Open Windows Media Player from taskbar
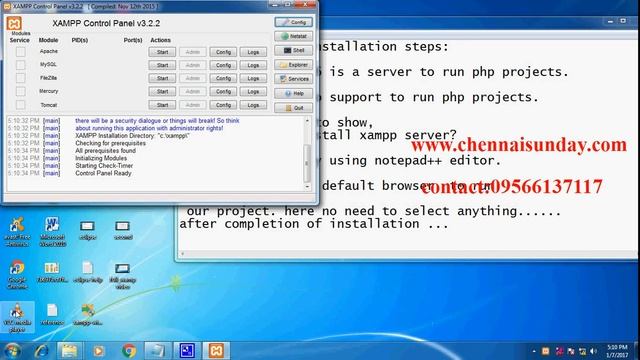Screen dimensions: 640x360 98,351
